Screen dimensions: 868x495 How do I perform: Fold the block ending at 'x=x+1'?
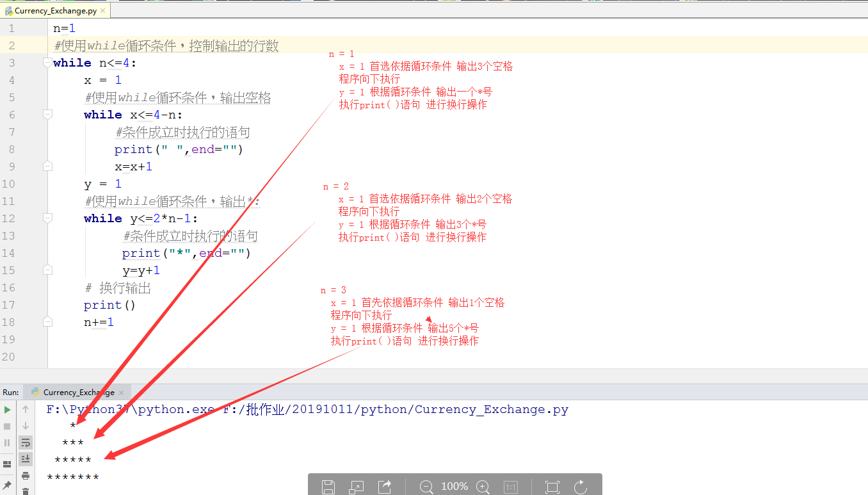click(x=47, y=166)
